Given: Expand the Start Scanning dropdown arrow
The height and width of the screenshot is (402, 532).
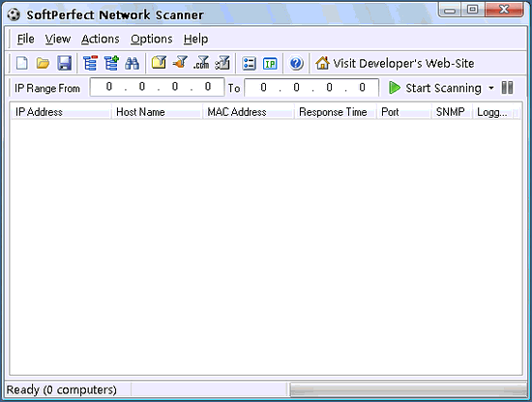Looking at the screenshot, I should coord(491,88).
